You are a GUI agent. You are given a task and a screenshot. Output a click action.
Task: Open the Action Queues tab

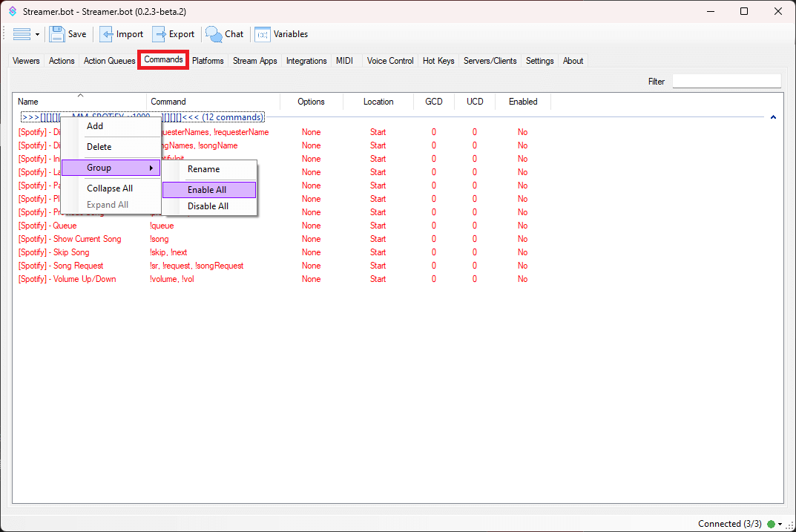pyautogui.click(x=109, y=60)
